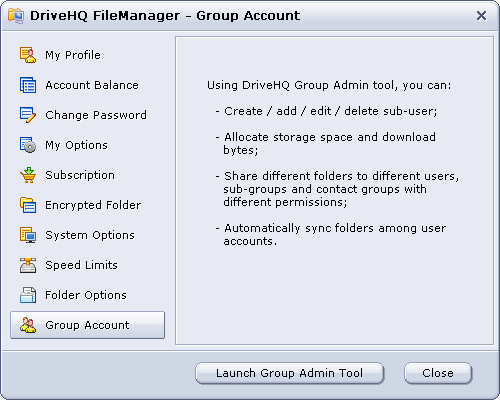Select the Change Password entry
This screenshot has height=400, width=500.
coord(96,115)
